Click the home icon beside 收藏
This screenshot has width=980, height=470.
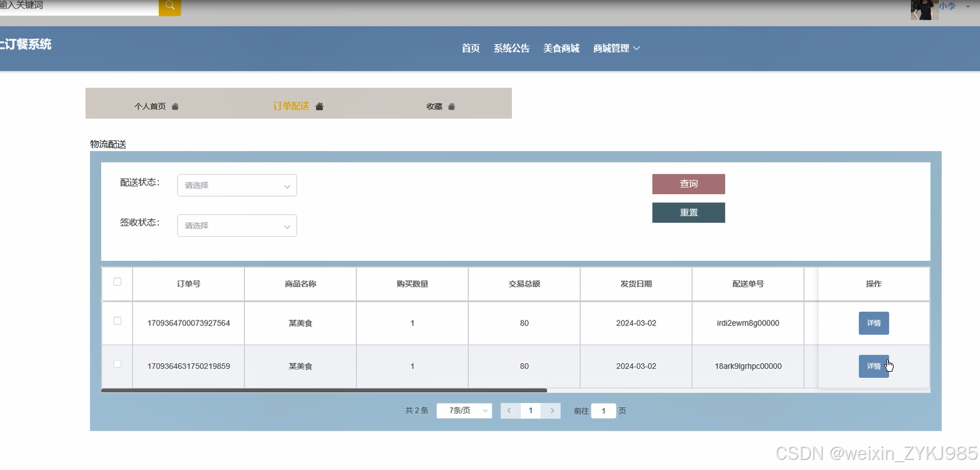[x=451, y=106]
